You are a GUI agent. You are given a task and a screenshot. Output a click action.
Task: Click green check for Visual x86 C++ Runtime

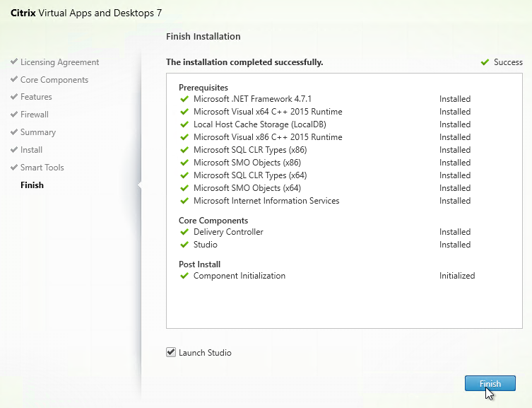(x=184, y=137)
